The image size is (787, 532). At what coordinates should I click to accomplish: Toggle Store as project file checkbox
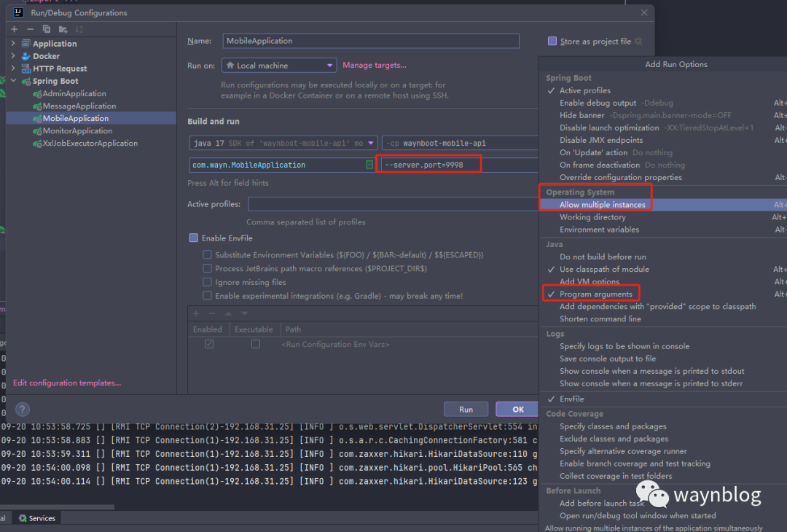tap(552, 41)
